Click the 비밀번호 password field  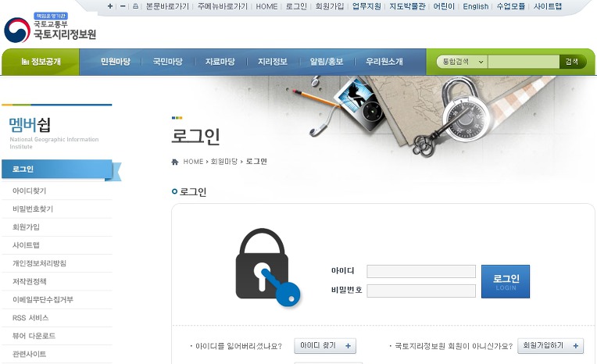coord(421,291)
